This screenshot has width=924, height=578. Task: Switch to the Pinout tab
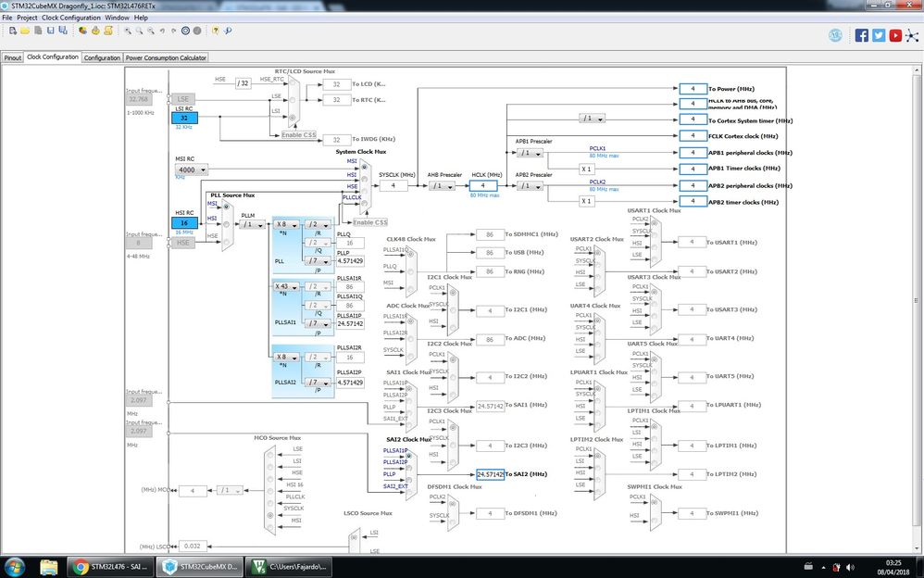click(x=12, y=57)
